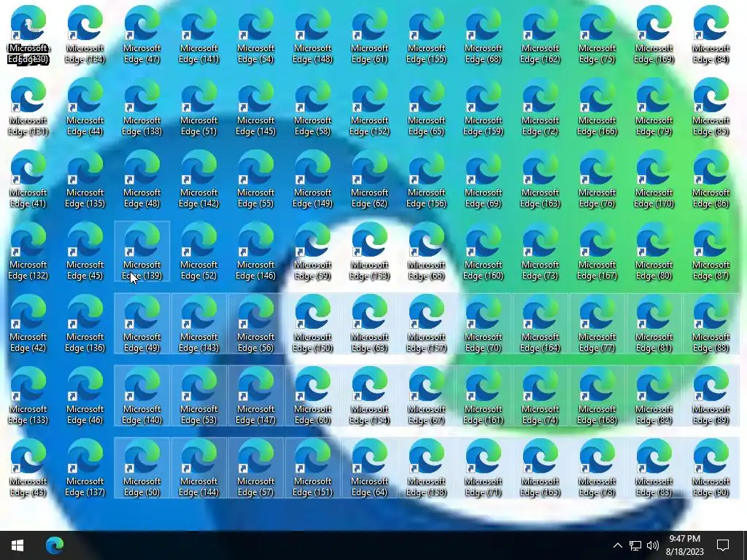Viewport: 747px width, 560px height.
Task: Select the Microsoft Edge (156) icon
Action: (426, 179)
